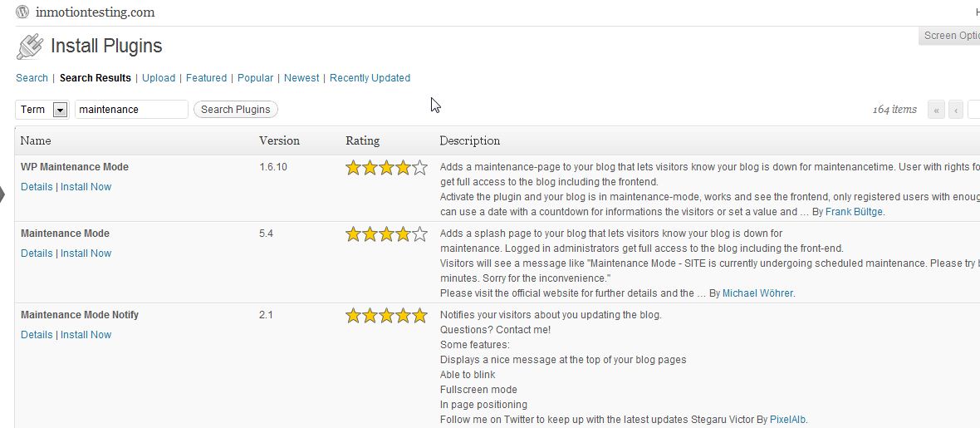Click the Install Plugins plug icon
980x428 pixels.
tap(30, 47)
